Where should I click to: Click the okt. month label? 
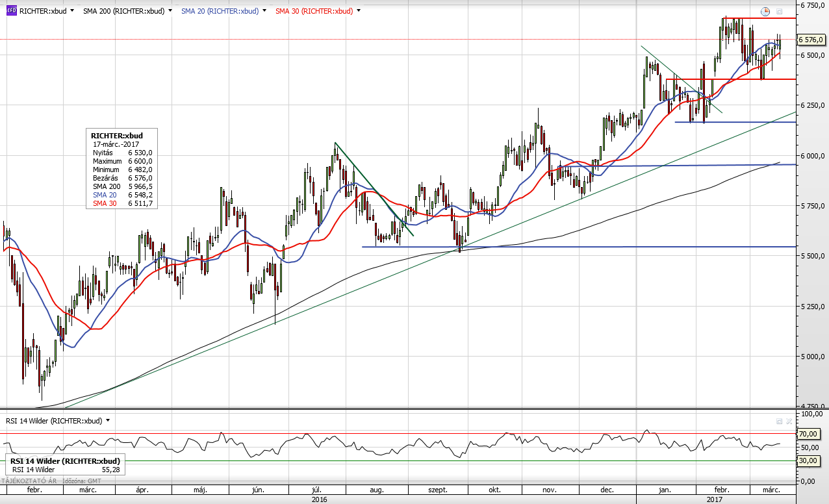point(494,490)
